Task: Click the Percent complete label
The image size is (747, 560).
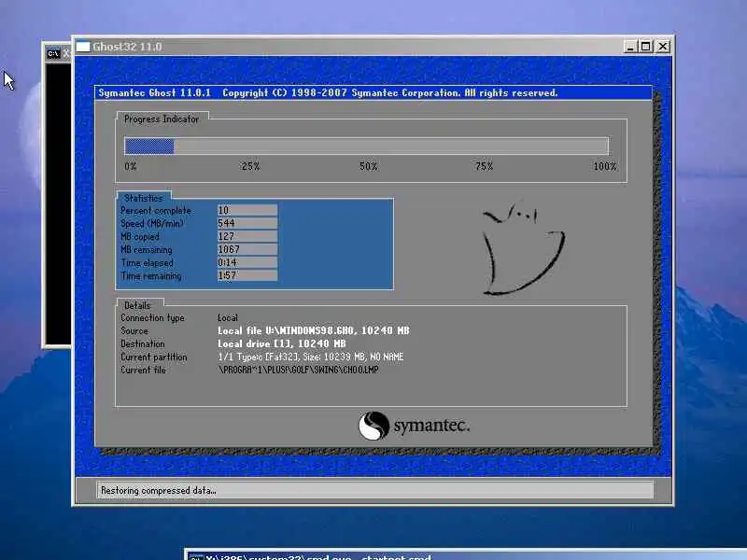Action: point(155,211)
